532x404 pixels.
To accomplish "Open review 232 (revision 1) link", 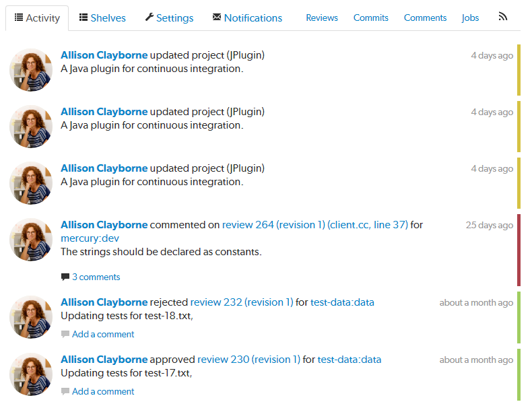I will click(x=242, y=302).
